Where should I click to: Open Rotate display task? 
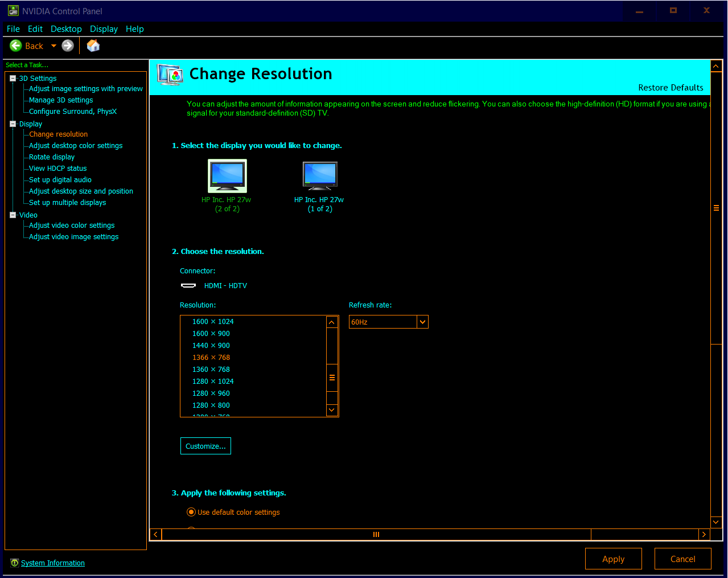[x=52, y=157]
